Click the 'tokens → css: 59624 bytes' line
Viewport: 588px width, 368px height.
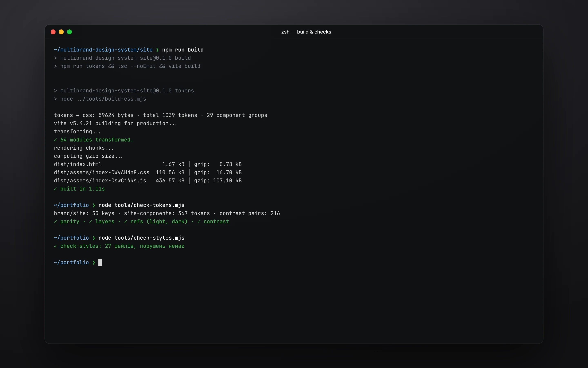160,115
